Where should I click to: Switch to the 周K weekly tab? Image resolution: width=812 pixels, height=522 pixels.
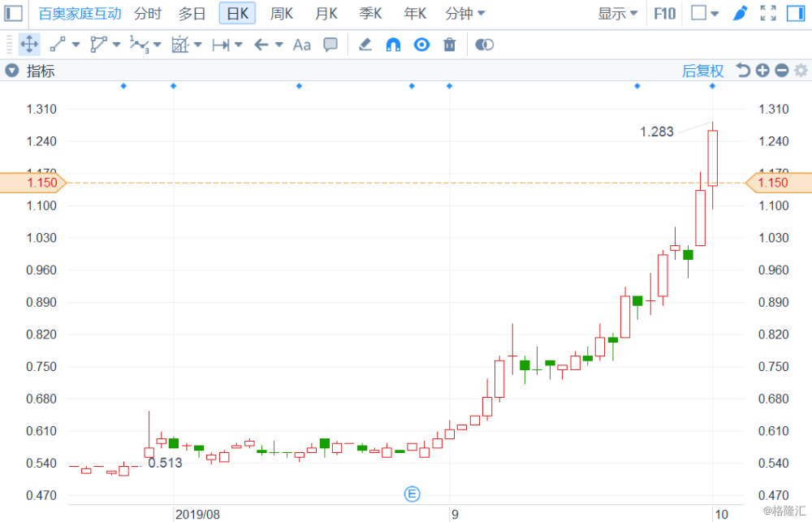point(281,14)
